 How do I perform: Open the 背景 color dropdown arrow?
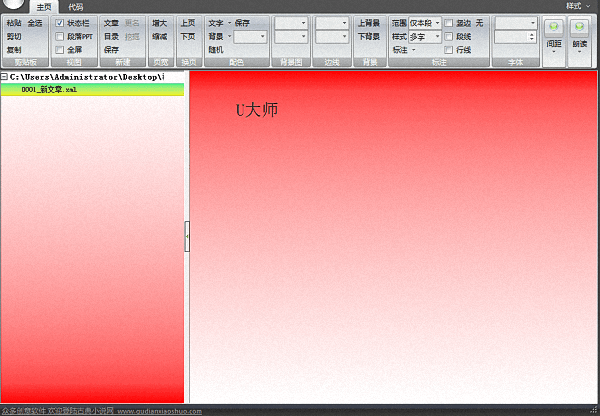229,37
